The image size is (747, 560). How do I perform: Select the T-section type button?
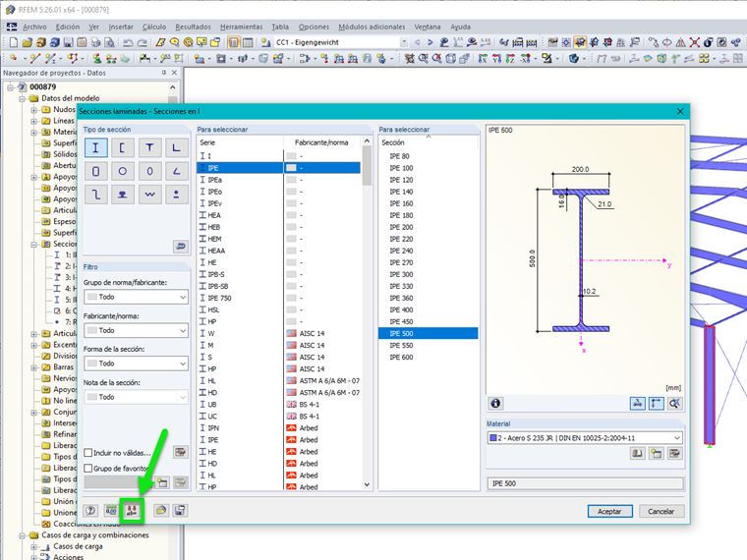pyautogui.click(x=149, y=147)
